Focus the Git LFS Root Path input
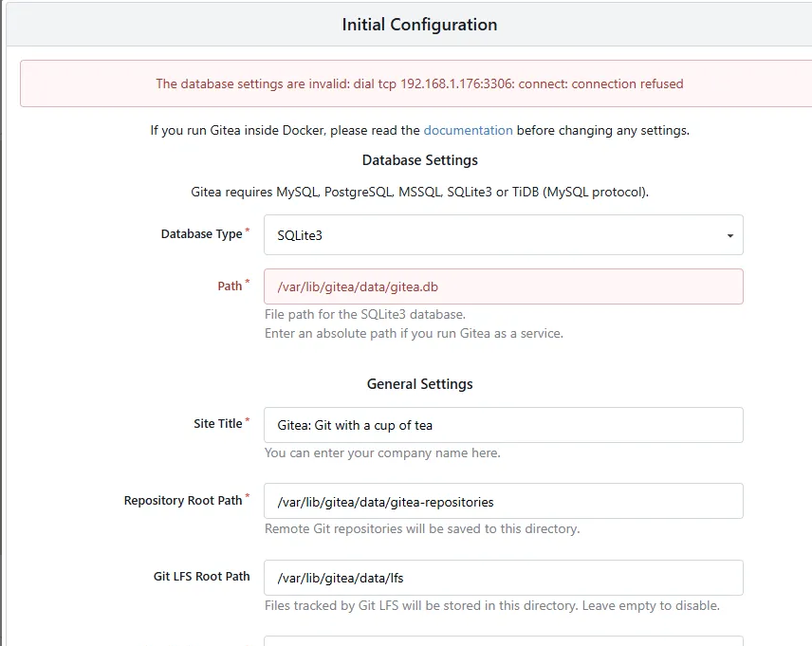812x646 pixels. coord(503,577)
